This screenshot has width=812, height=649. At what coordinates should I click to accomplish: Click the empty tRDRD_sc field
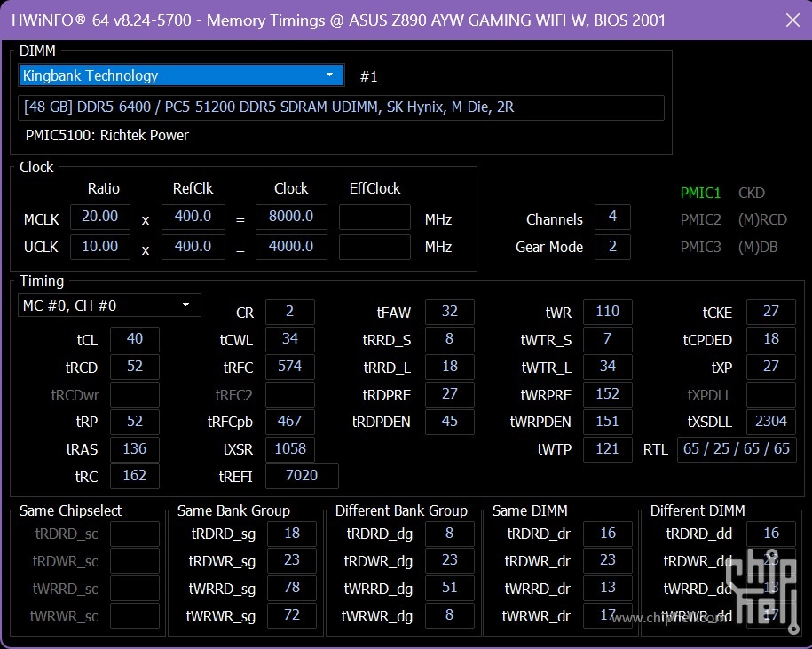pos(135,534)
